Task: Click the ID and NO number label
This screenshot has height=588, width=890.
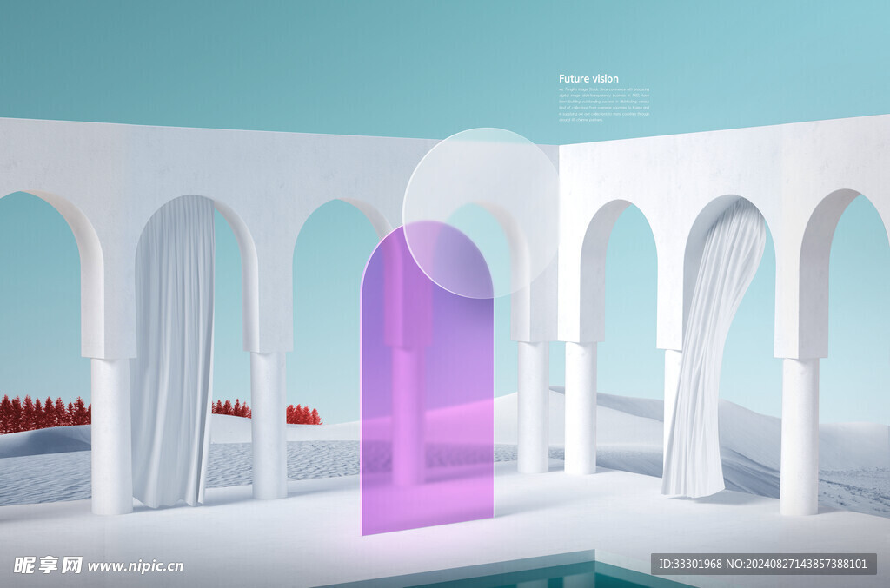Action: tap(761, 564)
